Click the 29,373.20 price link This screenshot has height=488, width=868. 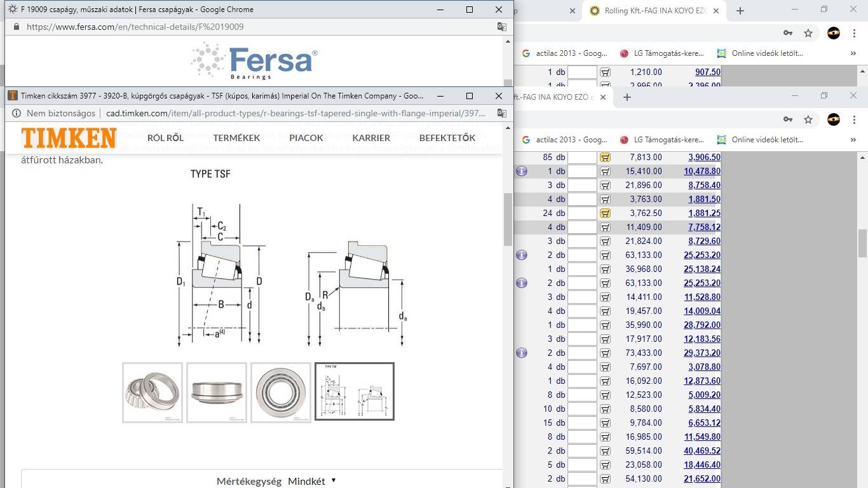pyautogui.click(x=702, y=353)
